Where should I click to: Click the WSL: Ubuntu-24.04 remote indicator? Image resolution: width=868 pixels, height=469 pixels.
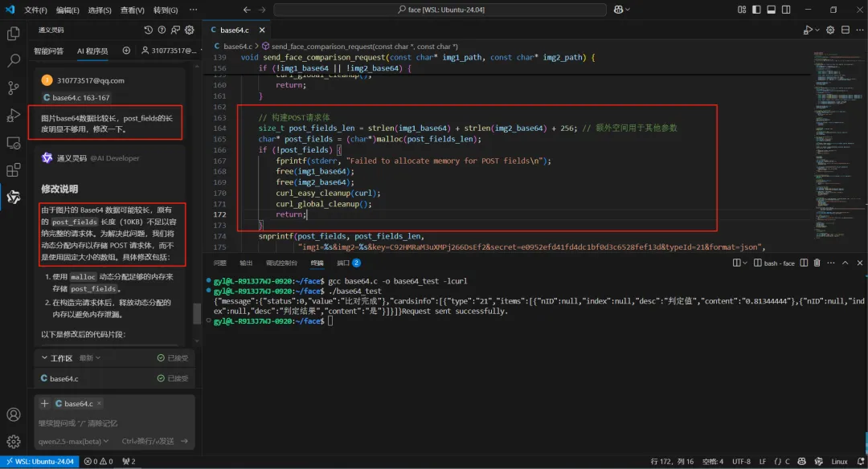tap(40, 462)
